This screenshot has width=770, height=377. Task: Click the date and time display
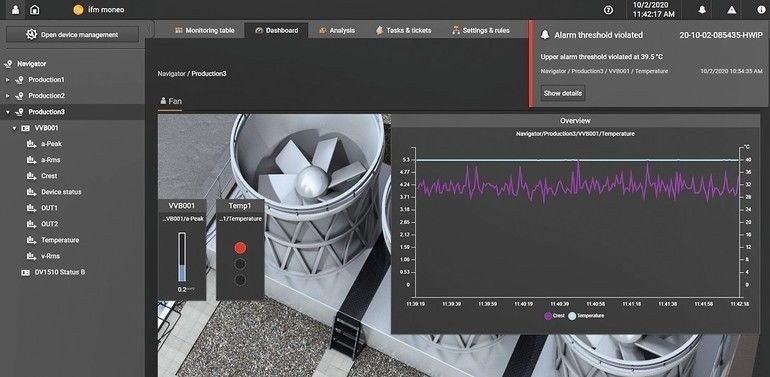653,9
